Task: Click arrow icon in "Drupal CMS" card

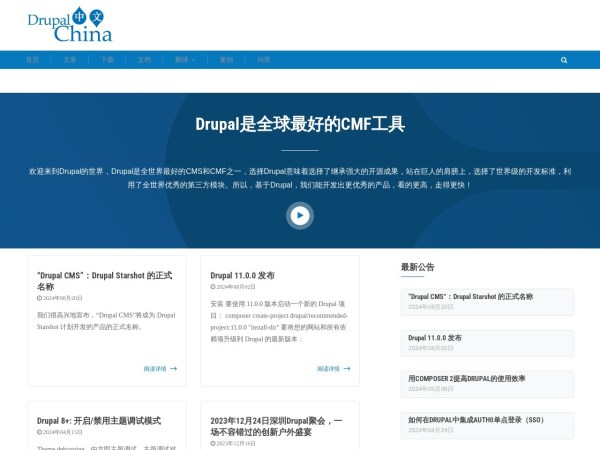Action: tap(173, 368)
